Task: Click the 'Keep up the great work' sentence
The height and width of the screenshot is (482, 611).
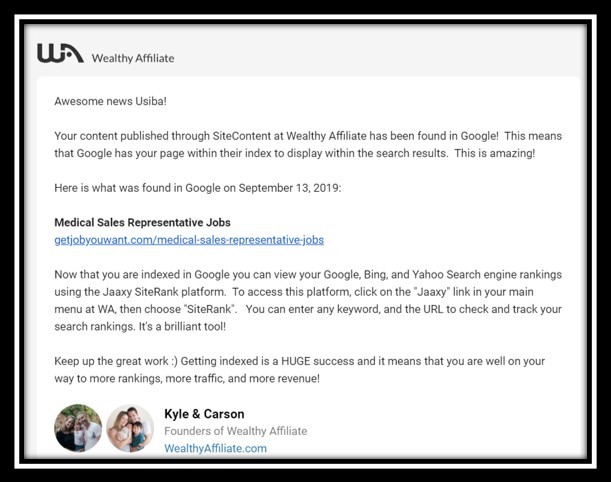Action: pyautogui.click(x=299, y=361)
